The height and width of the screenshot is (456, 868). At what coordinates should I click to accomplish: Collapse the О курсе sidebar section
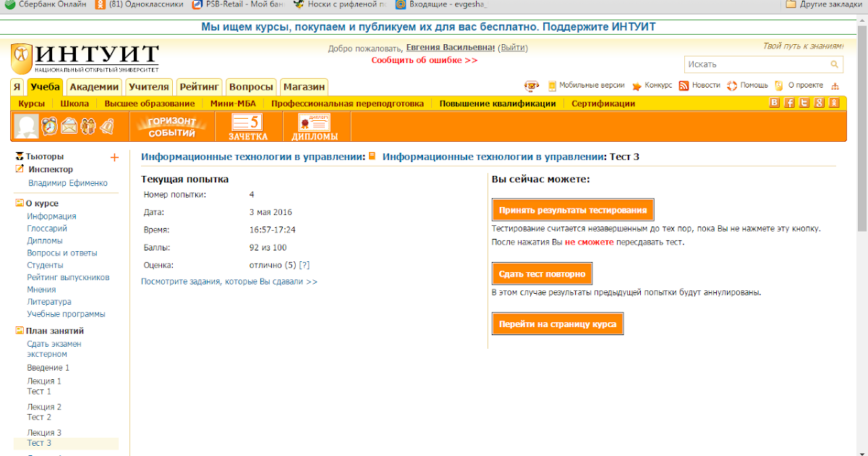(x=20, y=203)
